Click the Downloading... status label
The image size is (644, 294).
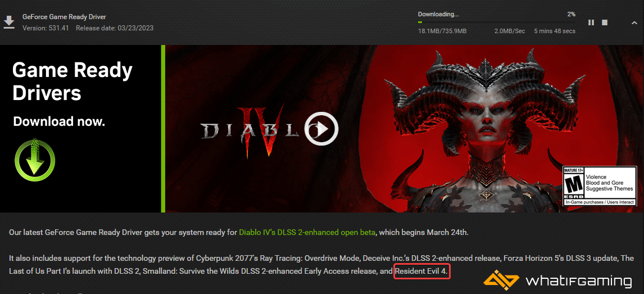click(x=438, y=14)
